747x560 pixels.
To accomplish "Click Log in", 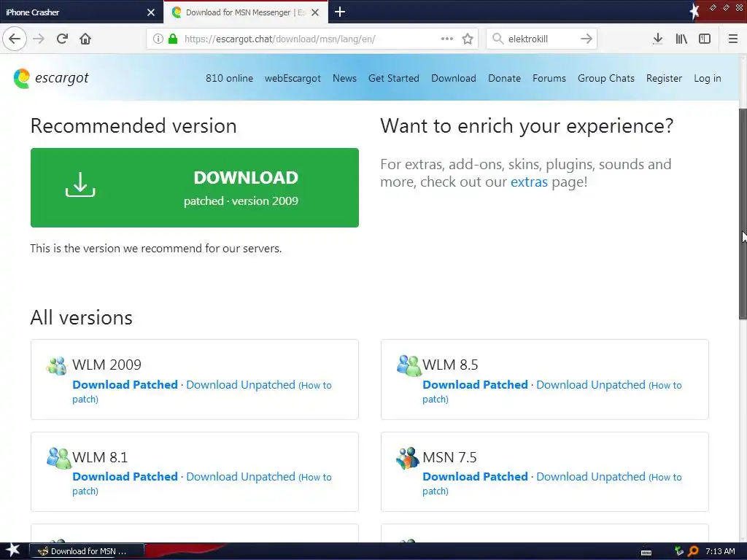I will tap(707, 78).
